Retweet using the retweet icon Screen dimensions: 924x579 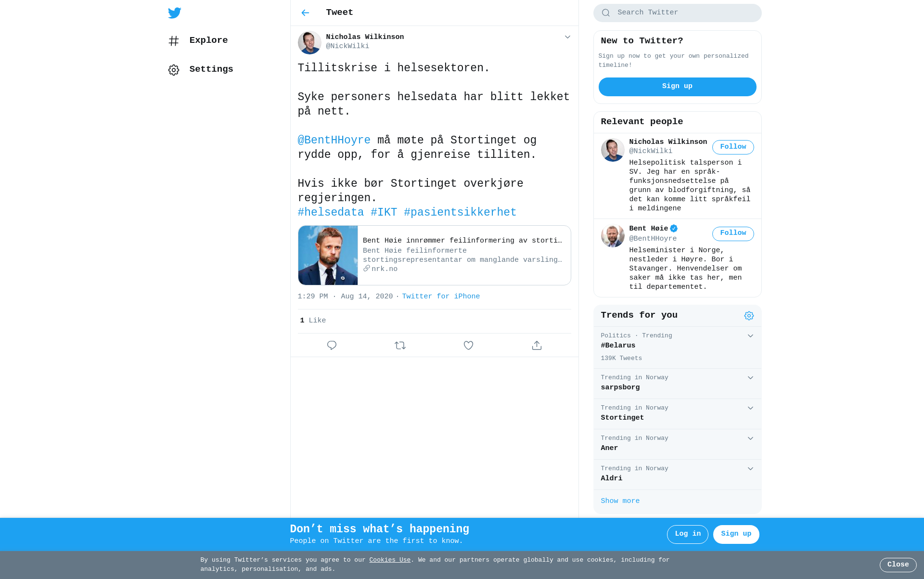click(x=400, y=345)
